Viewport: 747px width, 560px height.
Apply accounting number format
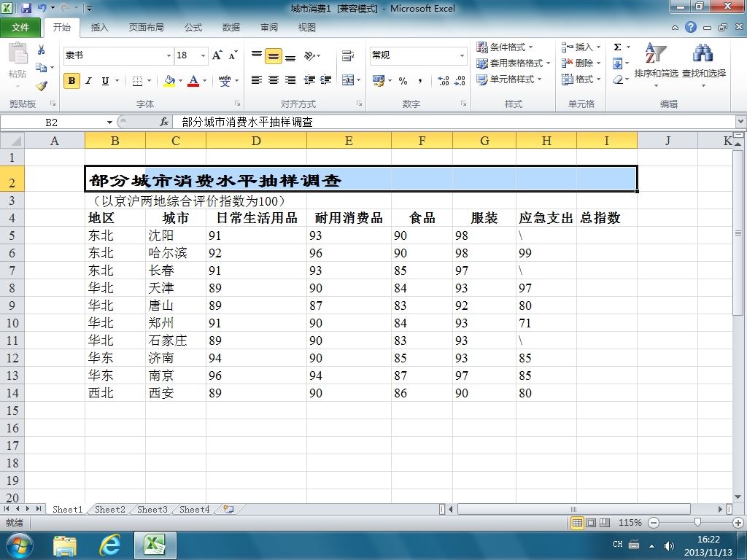point(379,80)
